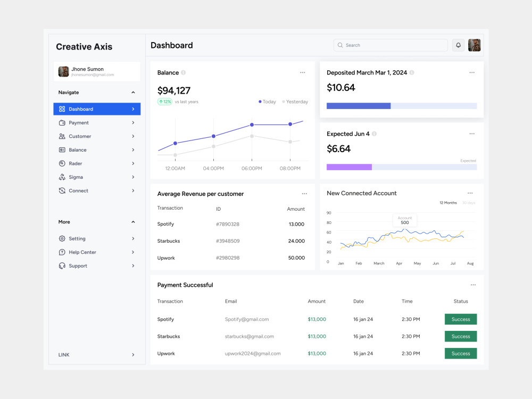Toggle the Yesterday series in Balance chart

295,102
